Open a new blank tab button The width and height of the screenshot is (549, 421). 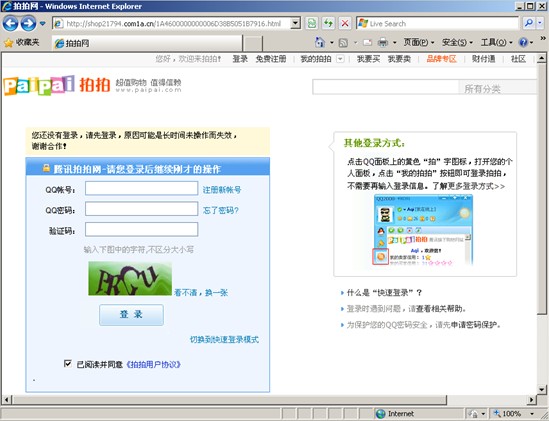coord(253,43)
